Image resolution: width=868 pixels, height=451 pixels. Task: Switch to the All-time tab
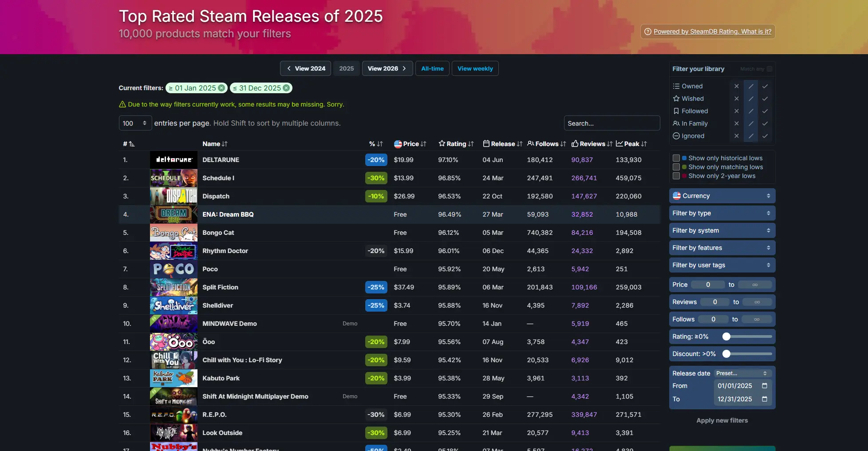432,68
